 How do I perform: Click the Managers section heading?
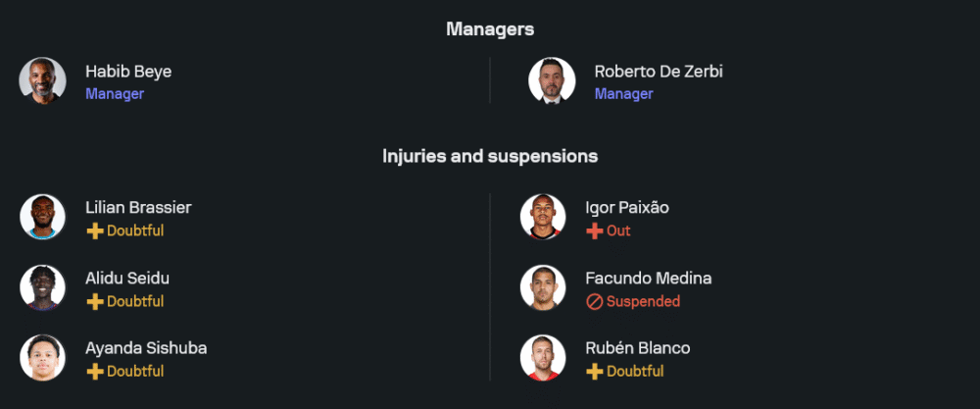click(490, 28)
